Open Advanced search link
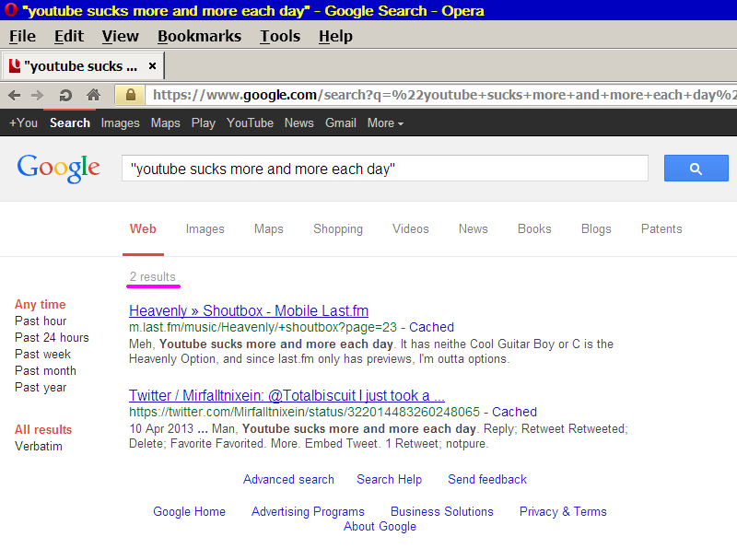 [x=288, y=479]
